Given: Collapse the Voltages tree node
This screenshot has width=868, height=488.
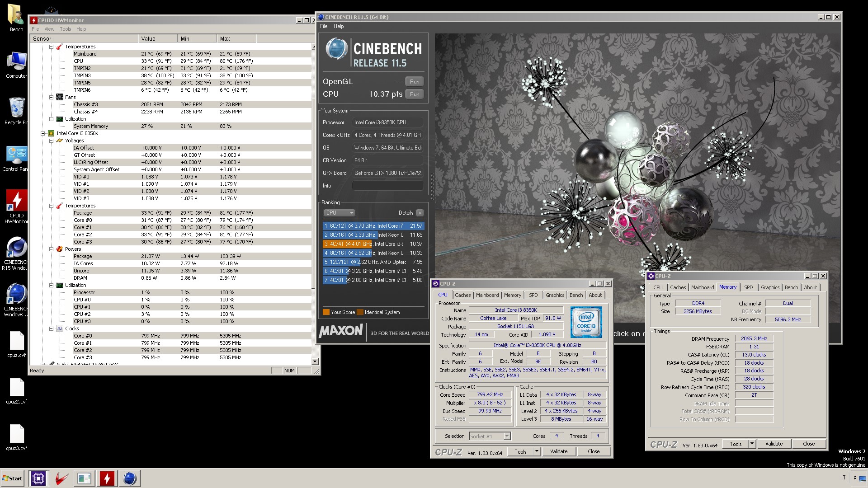Looking at the screenshot, I should pyautogui.click(x=51, y=141).
